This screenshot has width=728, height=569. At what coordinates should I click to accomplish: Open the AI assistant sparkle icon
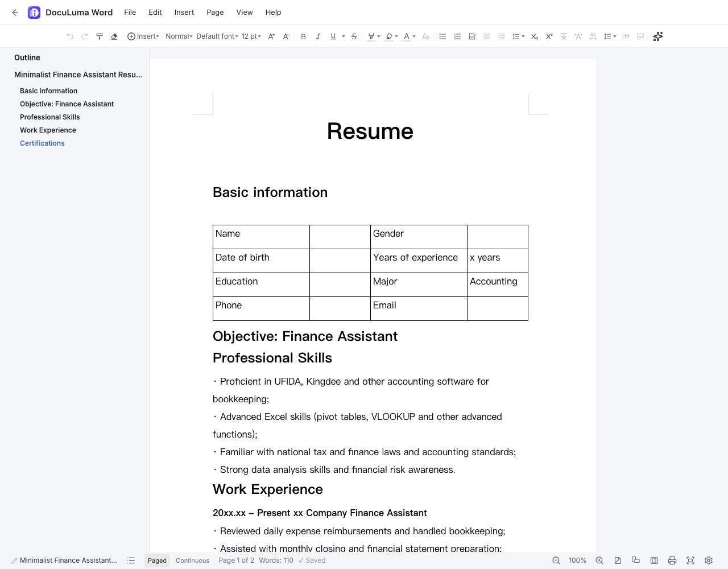click(658, 36)
